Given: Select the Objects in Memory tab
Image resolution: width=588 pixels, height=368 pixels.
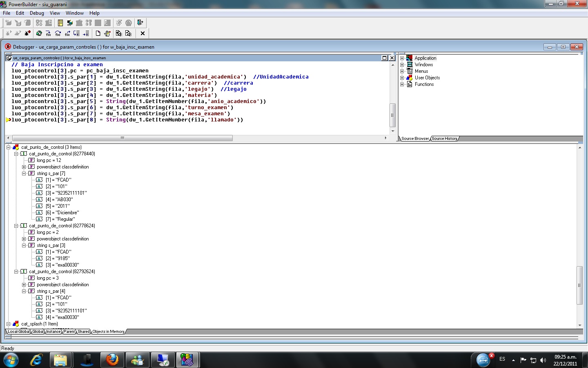Looking at the screenshot, I should pyautogui.click(x=108, y=332).
